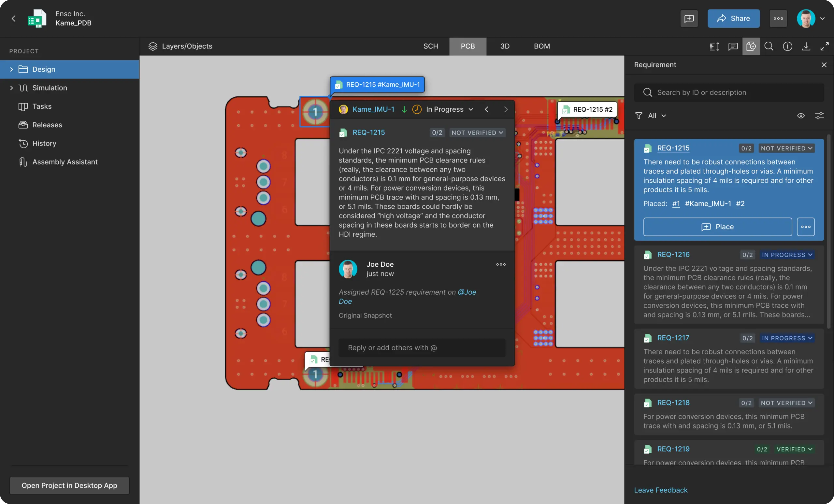
Task: Click the Share button
Action: [733, 19]
